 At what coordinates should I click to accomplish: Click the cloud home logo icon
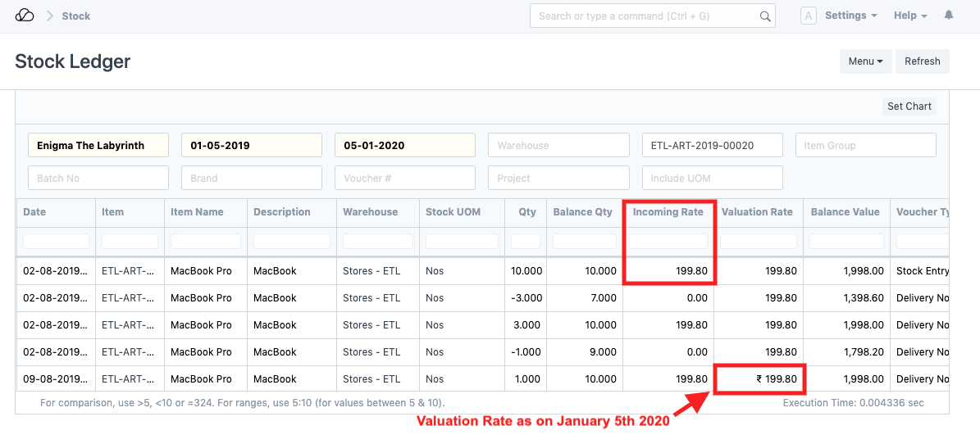point(25,16)
